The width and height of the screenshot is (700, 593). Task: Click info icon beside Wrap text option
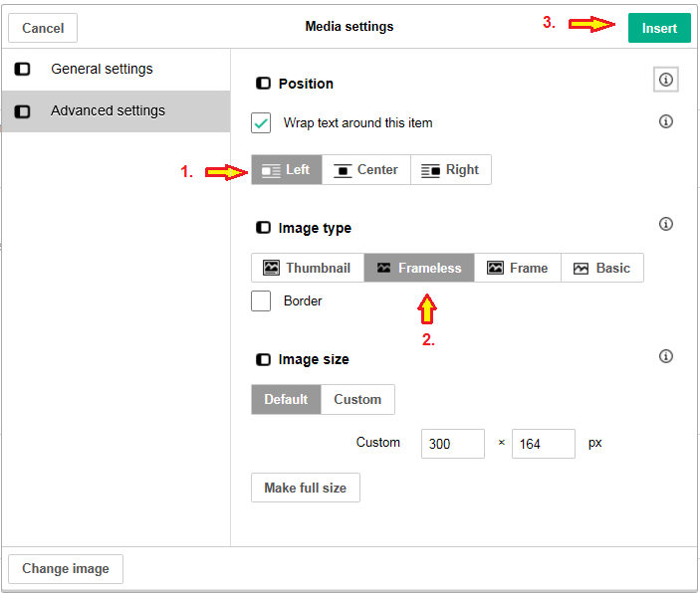pyautogui.click(x=666, y=121)
